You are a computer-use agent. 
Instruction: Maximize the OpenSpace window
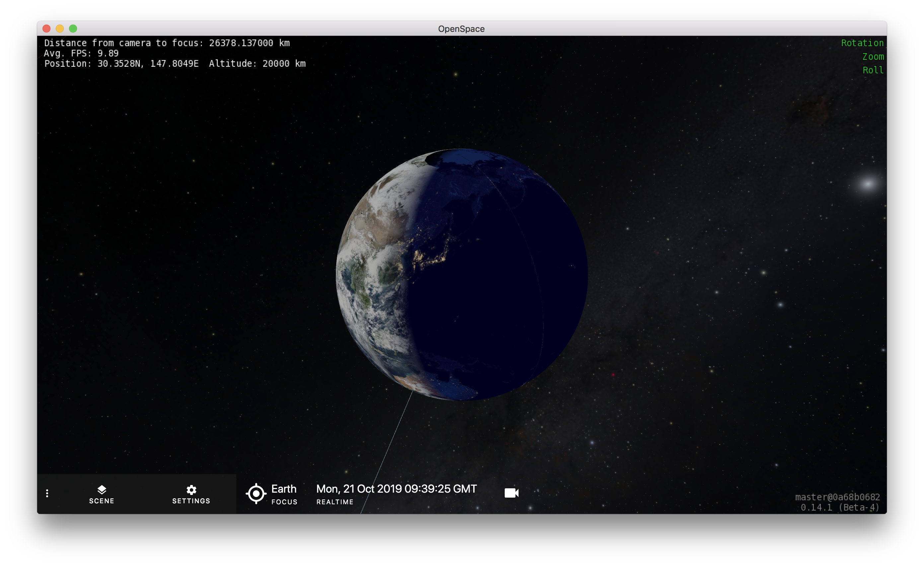pos(73,29)
